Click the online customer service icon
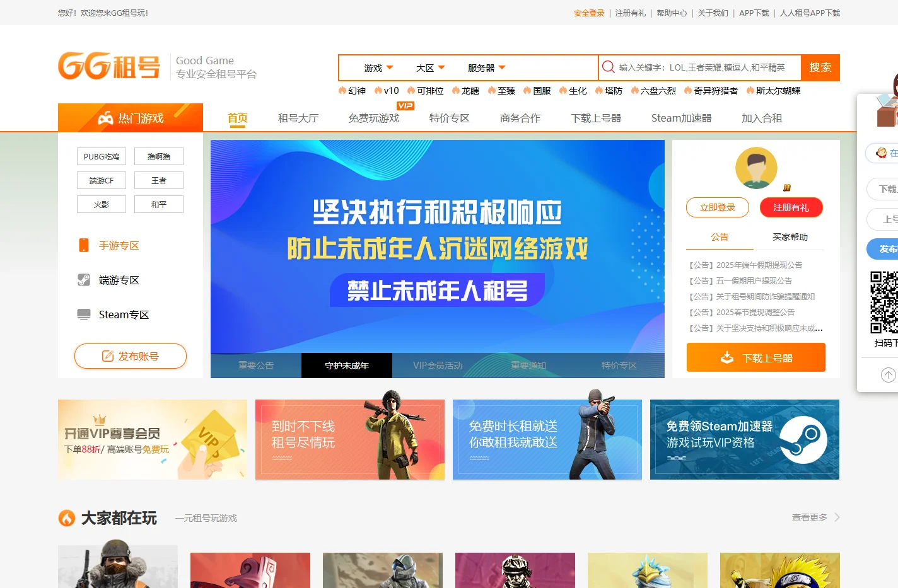The image size is (898, 588). [x=882, y=153]
